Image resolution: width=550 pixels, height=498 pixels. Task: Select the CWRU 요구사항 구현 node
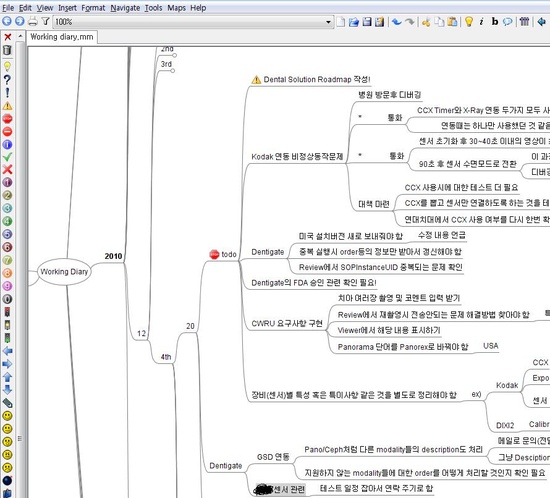point(287,323)
